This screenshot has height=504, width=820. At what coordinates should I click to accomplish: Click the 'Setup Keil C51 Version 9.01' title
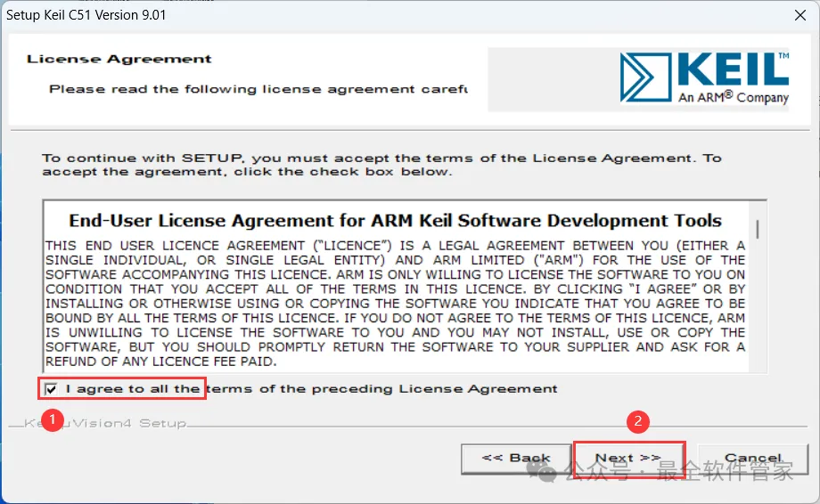pyautogui.click(x=86, y=15)
